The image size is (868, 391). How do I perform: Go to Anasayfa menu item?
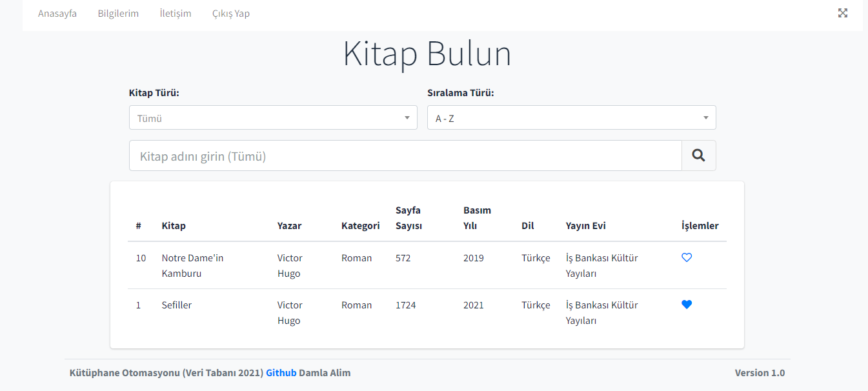(x=57, y=13)
